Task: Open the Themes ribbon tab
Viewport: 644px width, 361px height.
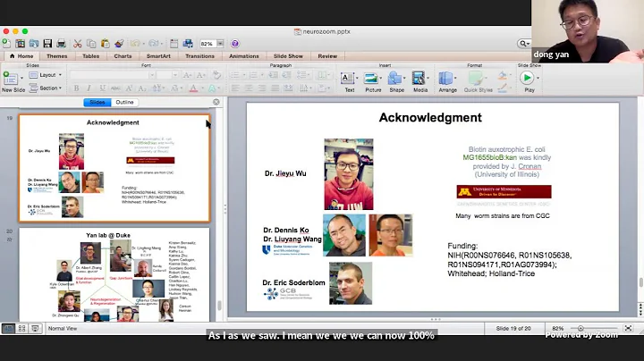Action: [56, 56]
